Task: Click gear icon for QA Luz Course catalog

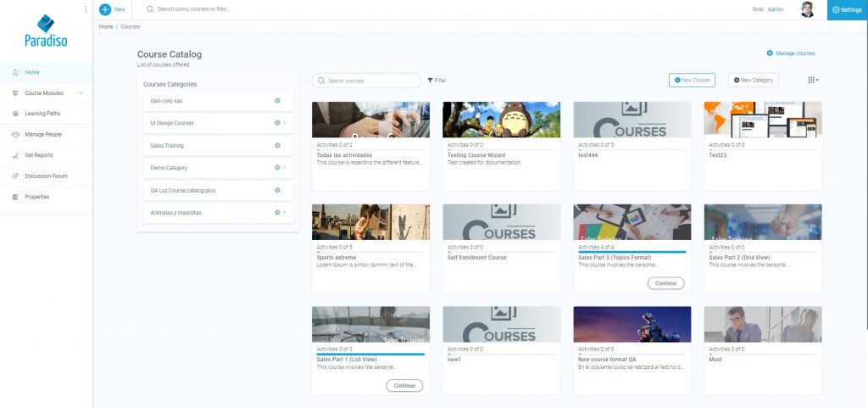Action: pos(277,190)
